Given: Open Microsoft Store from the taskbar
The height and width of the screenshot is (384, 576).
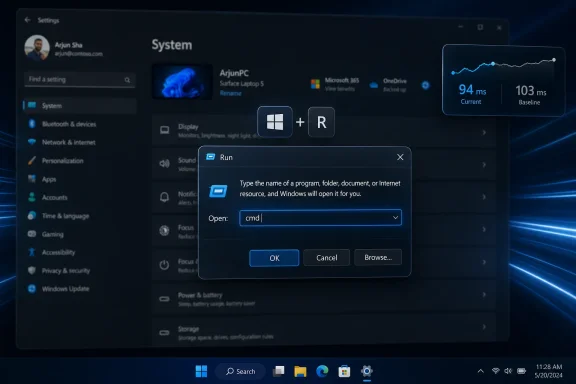Looking at the screenshot, I should (344, 372).
